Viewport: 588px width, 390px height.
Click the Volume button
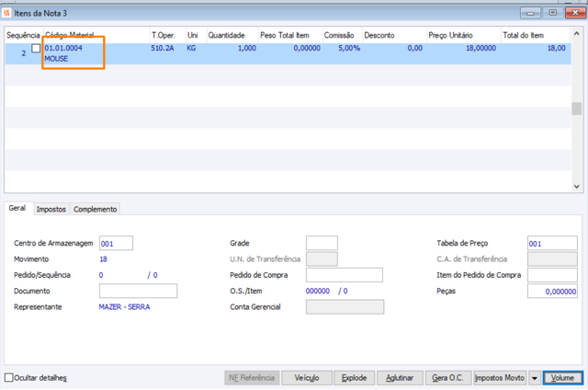(x=562, y=378)
